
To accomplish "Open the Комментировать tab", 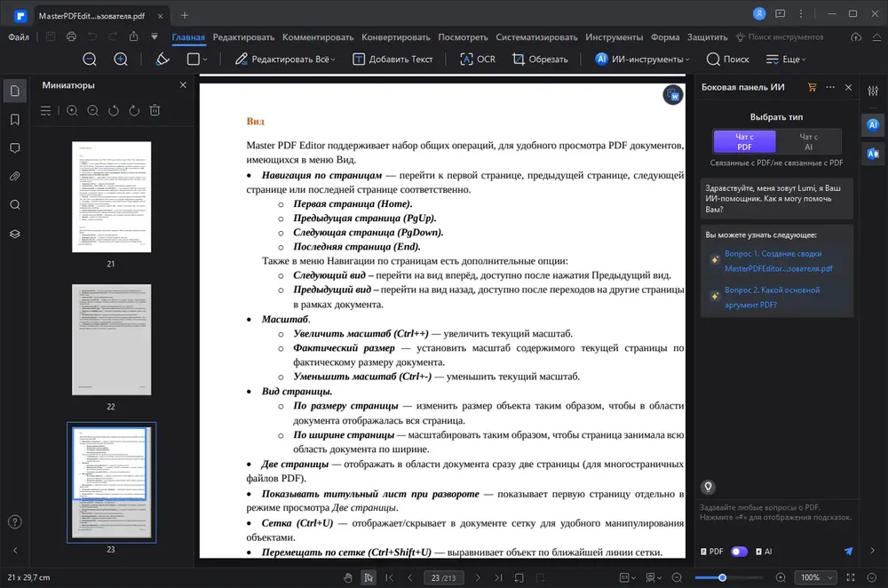I will pyautogui.click(x=318, y=36).
